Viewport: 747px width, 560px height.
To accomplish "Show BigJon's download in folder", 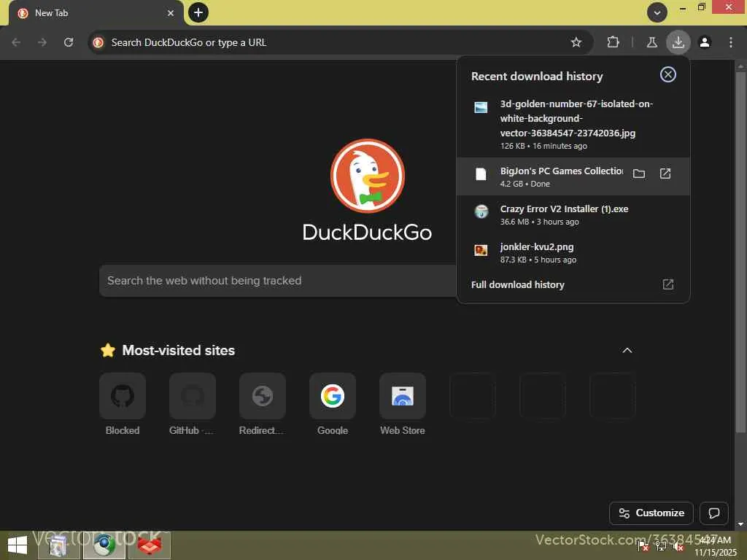I will pyautogui.click(x=639, y=174).
